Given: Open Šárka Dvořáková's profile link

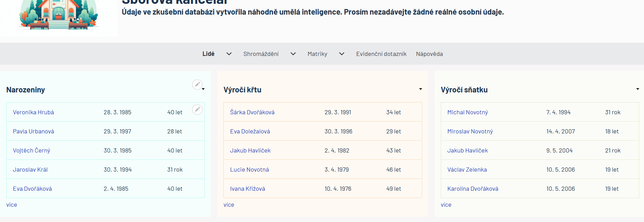Looking at the screenshot, I should [x=252, y=112].
